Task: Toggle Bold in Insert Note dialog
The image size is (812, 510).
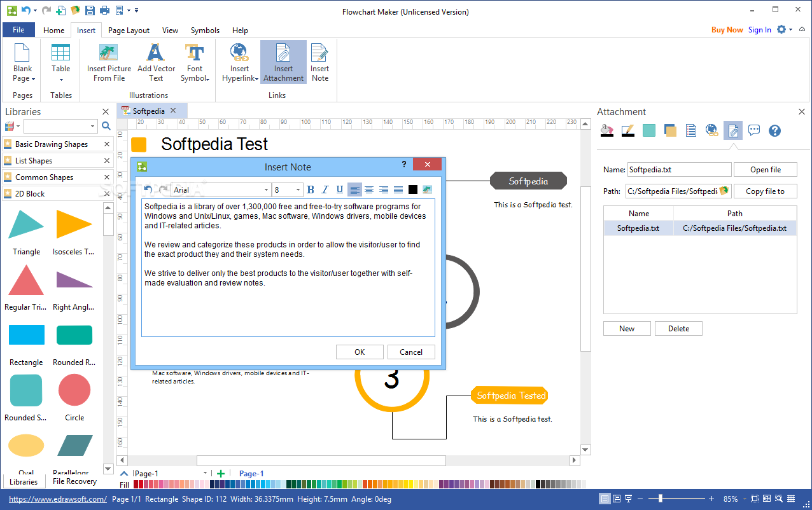Action: tap(311, 190)
